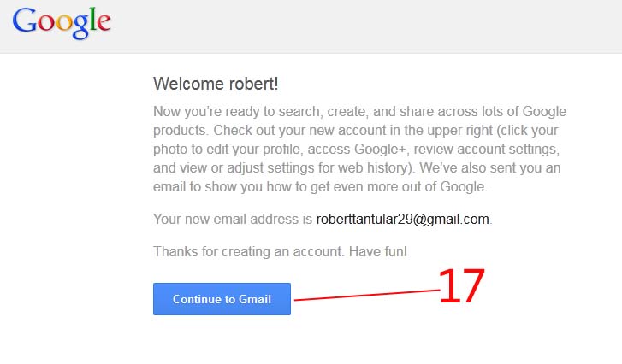Click the roberttantular29@gmail.com email address
Image resolution: width=622 pixels, height=364 pixels.
pyautogui.click(x=402, y=219)
